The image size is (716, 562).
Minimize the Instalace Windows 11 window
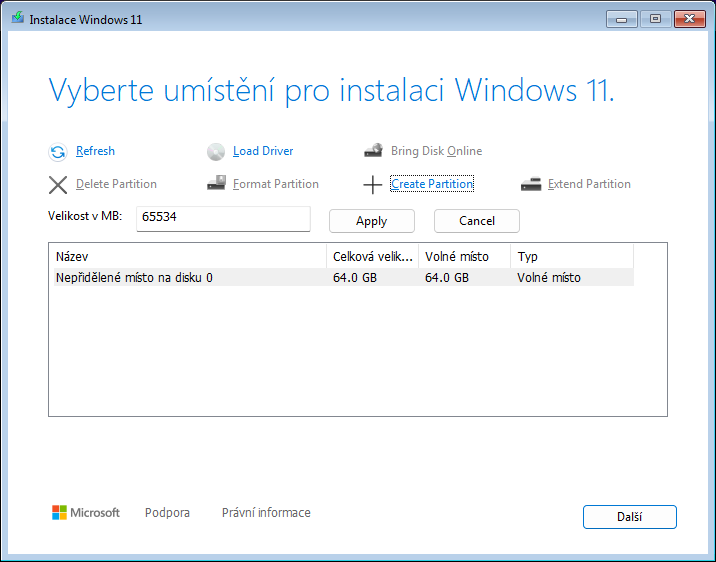(621, 19)
